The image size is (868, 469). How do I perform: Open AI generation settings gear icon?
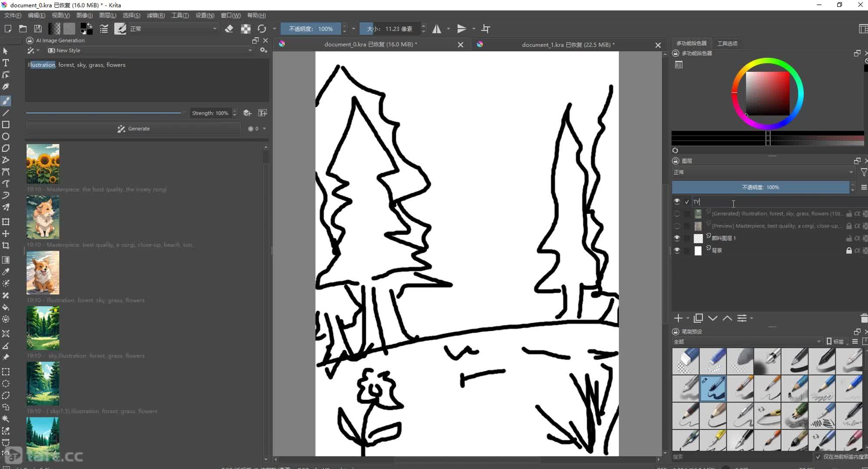pyautogui.click(x=263, y=50)
